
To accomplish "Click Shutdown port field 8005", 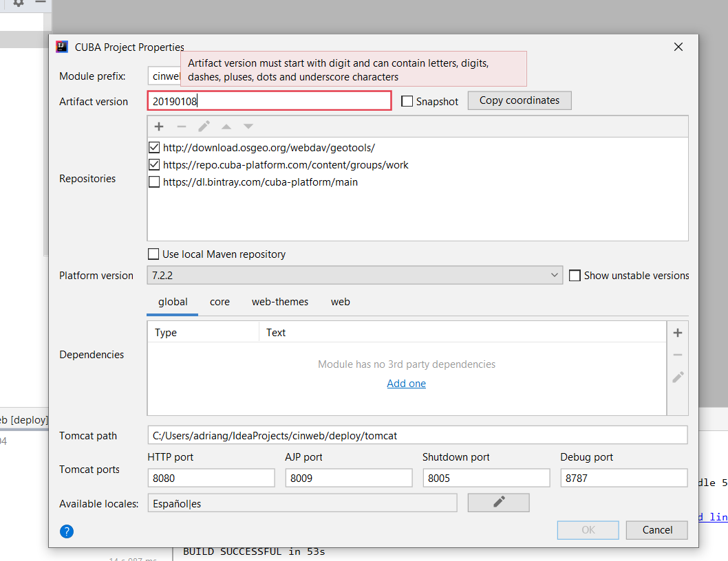I will [x=486, y=478].
